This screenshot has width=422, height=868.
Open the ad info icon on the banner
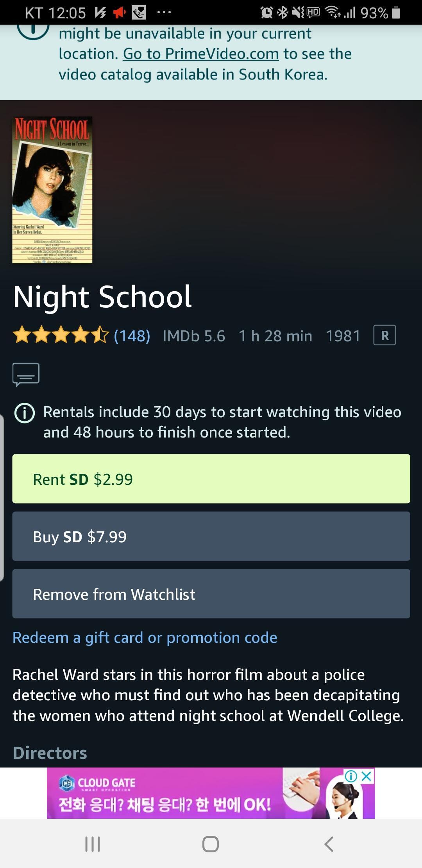pyautogui.click(x=351, y=776)
